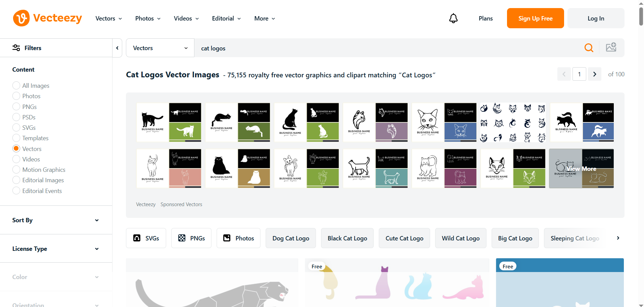Expand the Sort By section

(97, 220)
